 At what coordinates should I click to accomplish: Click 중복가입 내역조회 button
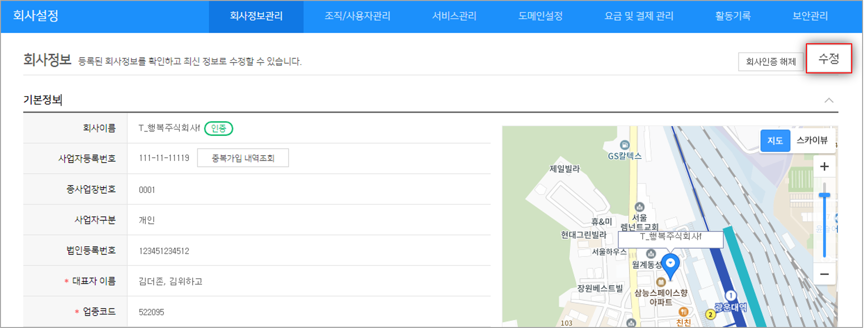[x=243, y=158]
